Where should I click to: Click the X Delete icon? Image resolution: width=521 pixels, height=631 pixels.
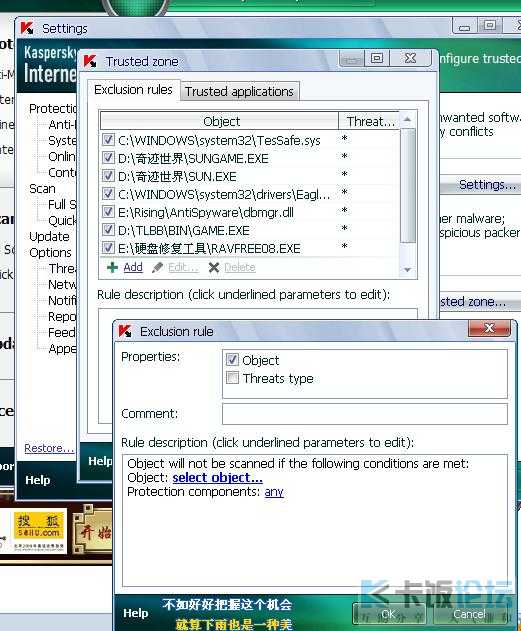coord(214,268)
